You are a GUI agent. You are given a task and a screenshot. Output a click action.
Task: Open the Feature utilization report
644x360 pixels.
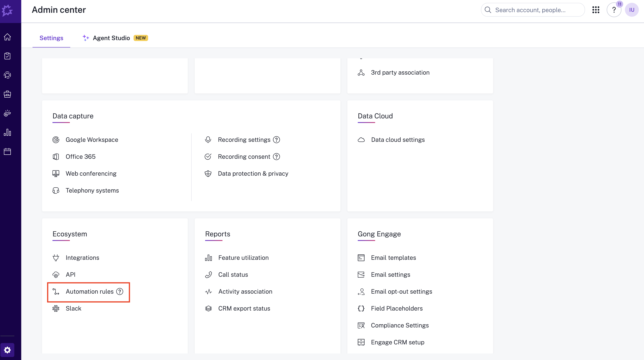244,258
